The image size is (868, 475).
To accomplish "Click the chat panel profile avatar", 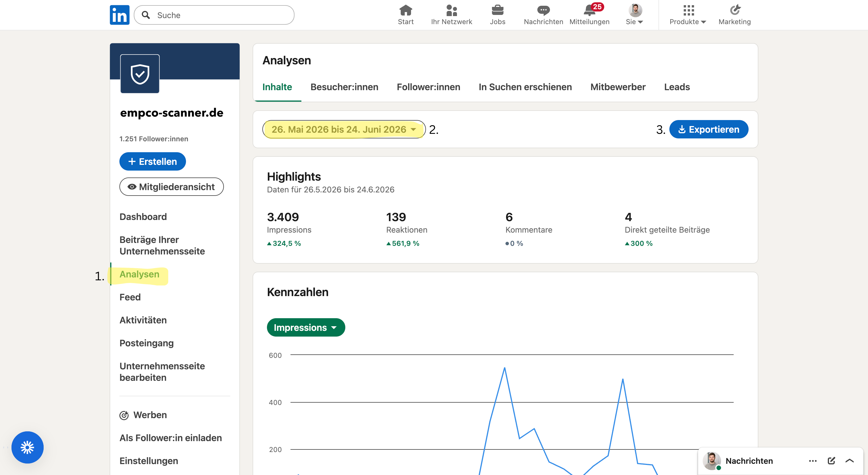I will (x=712, y=461).
